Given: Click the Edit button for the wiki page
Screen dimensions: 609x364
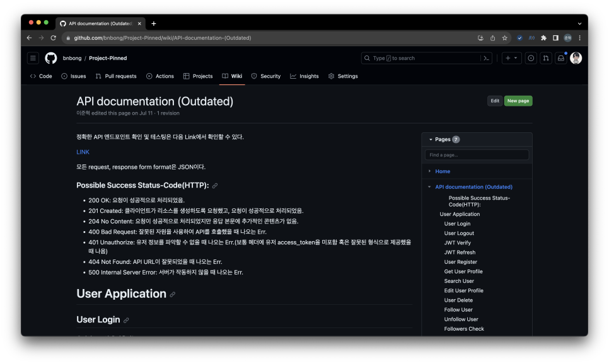Looking at the screenshot, I should point(495,101).
